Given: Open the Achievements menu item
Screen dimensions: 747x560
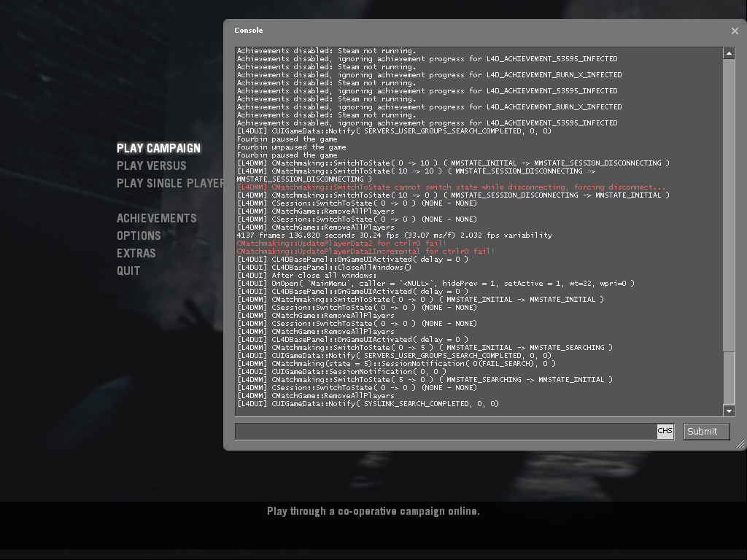Looking at the screenshot, I should click(157, 218).
